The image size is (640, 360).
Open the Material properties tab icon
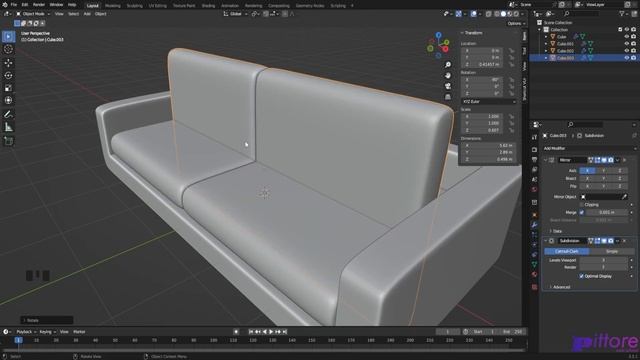click(534, 275)
